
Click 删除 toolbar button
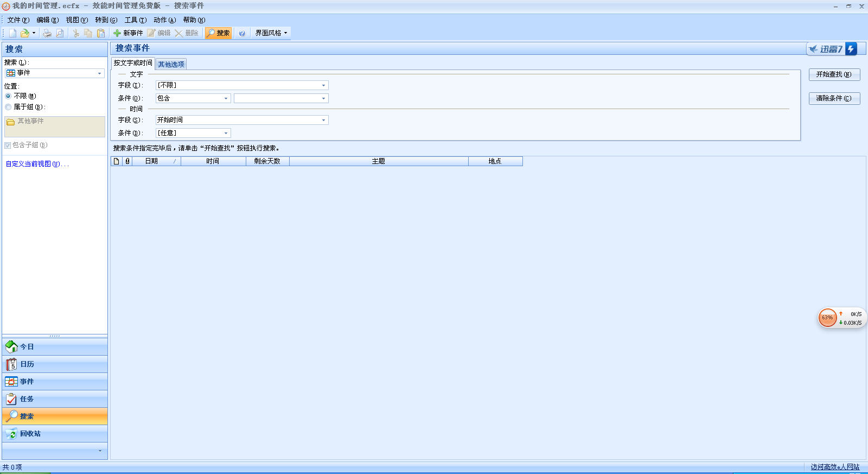coord(187,33)
